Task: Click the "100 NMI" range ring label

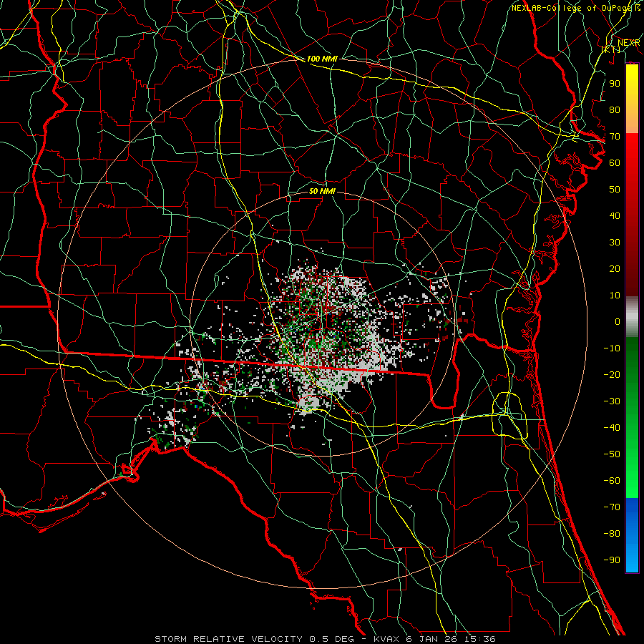Action: (322, 59)
